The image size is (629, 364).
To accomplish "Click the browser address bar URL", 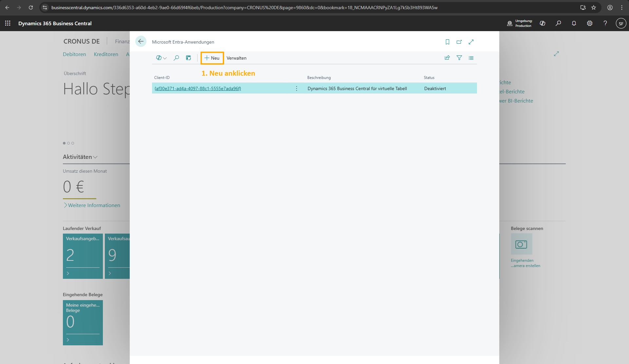I will click(x=244, y=8).
